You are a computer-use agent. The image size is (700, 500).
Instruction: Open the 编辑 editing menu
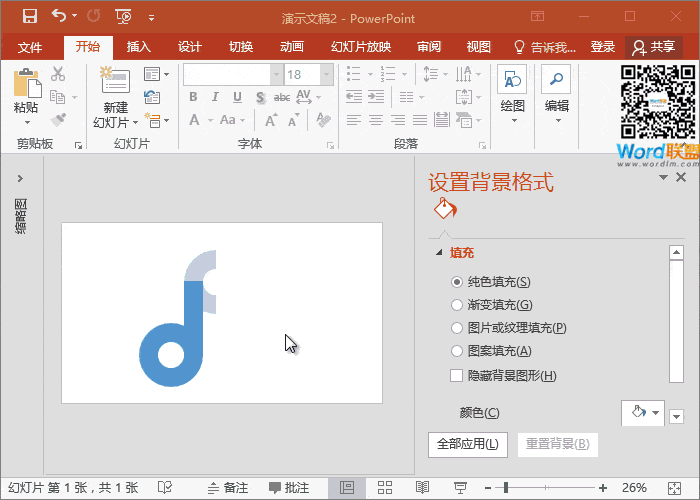[556, 95]
